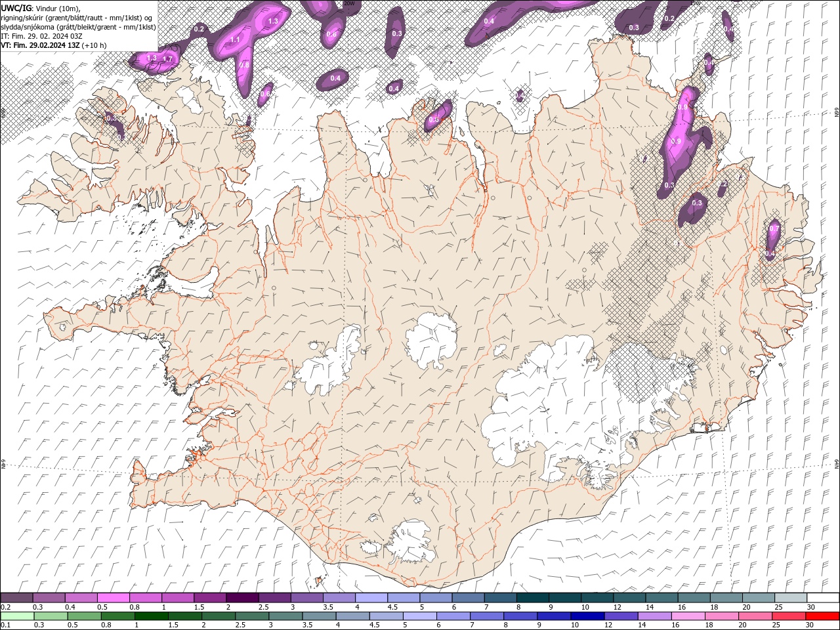Click the snow legend swatch labeled 0.2

coord(17,598)
